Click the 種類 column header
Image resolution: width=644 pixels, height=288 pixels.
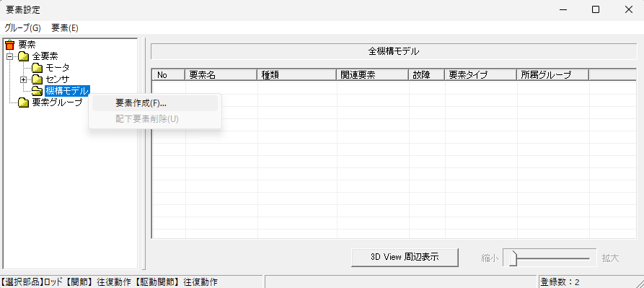[296, 75]
